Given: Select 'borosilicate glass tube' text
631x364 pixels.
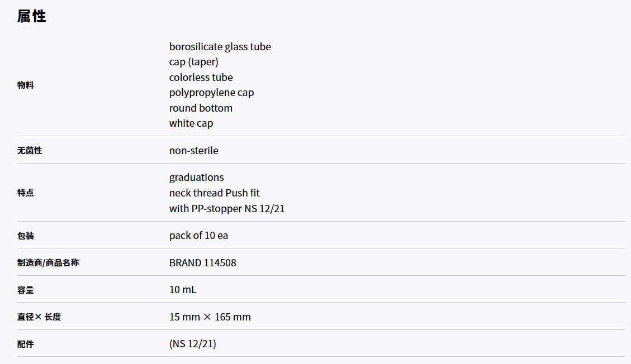Looking at the screenshot, I should pos(220,47).
